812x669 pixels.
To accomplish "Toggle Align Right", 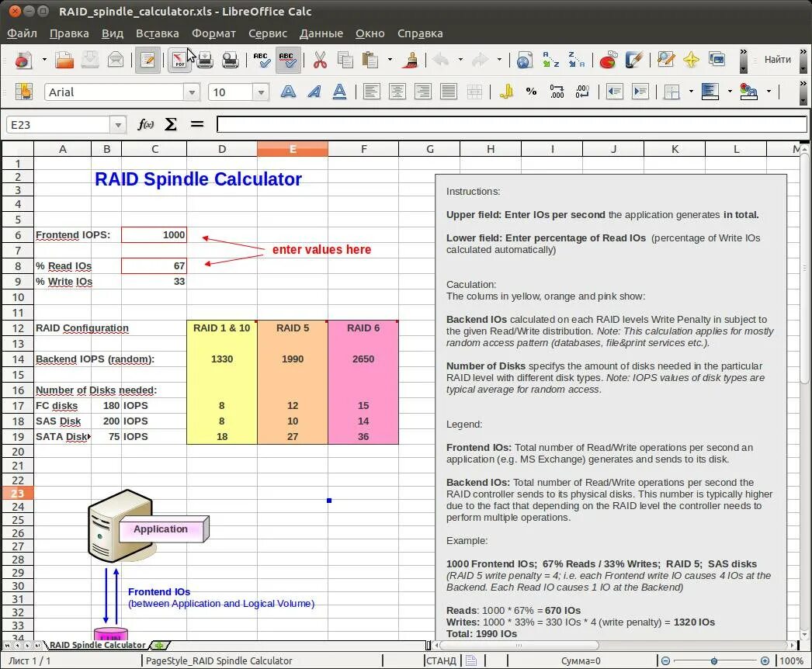I will (422, 92).
